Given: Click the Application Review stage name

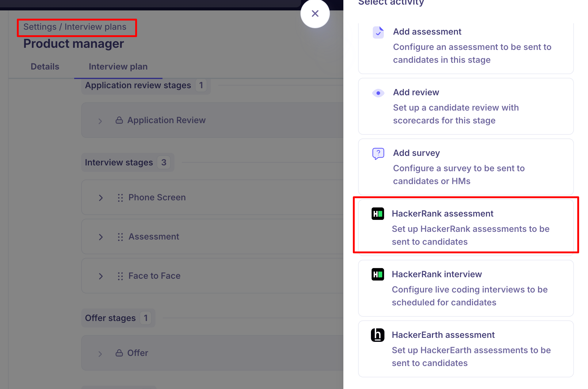Looking at the screenshot, I should (166, 120).
